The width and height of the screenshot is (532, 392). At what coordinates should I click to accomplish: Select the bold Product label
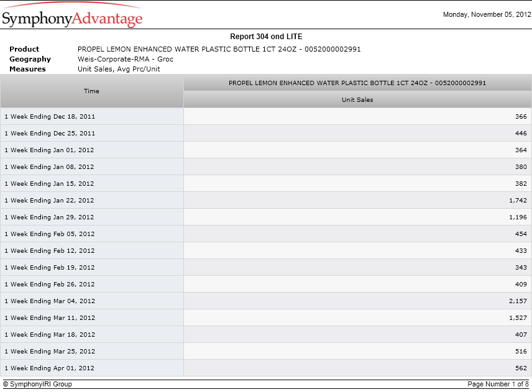24,49
